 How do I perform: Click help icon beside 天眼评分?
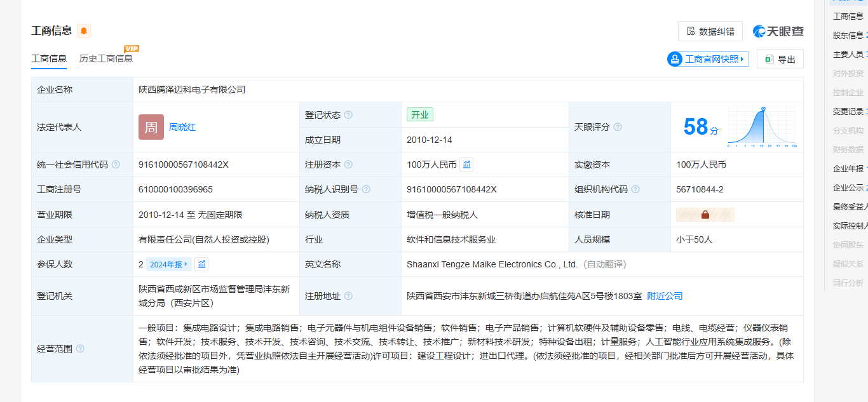(618, 127)
